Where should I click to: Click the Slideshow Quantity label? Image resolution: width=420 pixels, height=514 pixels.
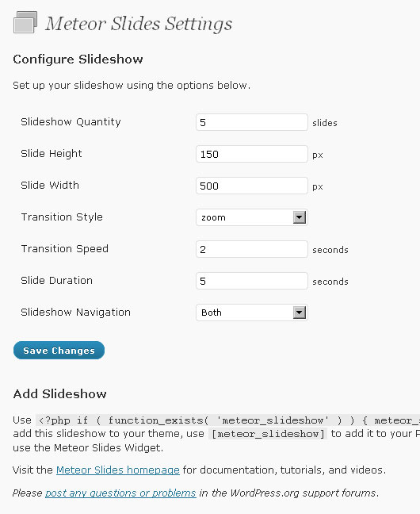(x=71, y=122)
